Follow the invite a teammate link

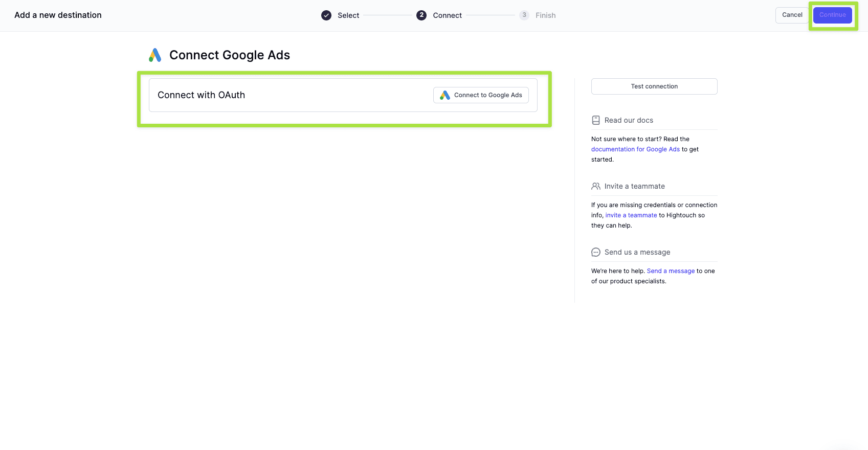[631, 215]
